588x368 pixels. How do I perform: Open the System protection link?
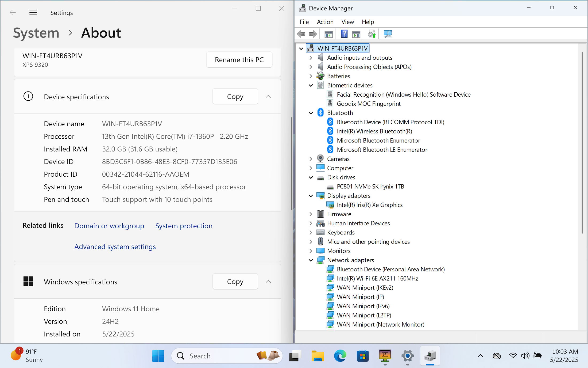point(184,226)
